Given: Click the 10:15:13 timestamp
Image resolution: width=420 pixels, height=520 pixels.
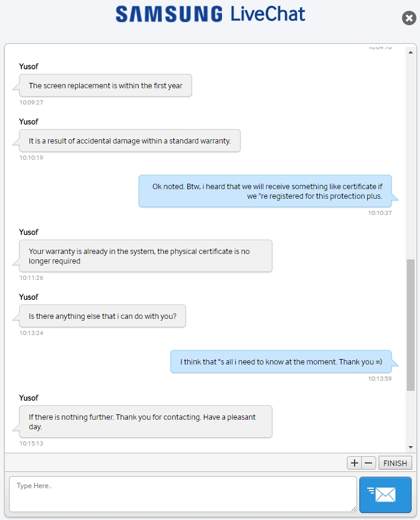Looking at the screenshot, I should pos(31,444).
